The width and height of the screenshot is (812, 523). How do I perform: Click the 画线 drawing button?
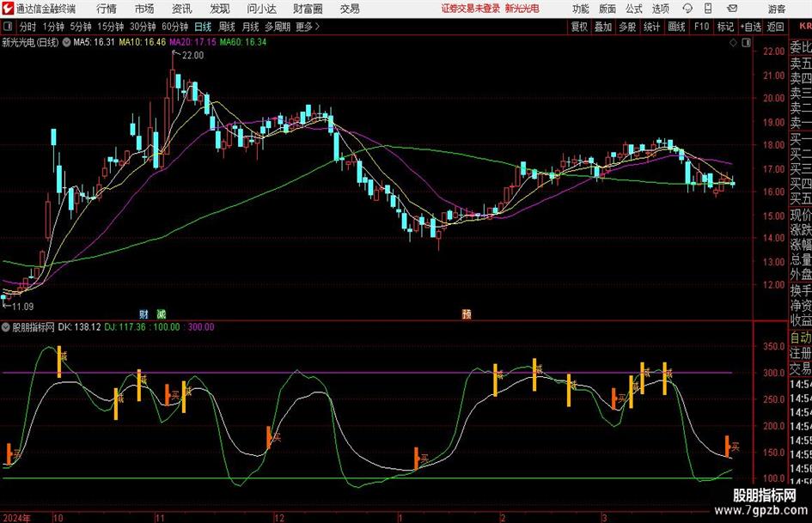(x=676, y=27)
